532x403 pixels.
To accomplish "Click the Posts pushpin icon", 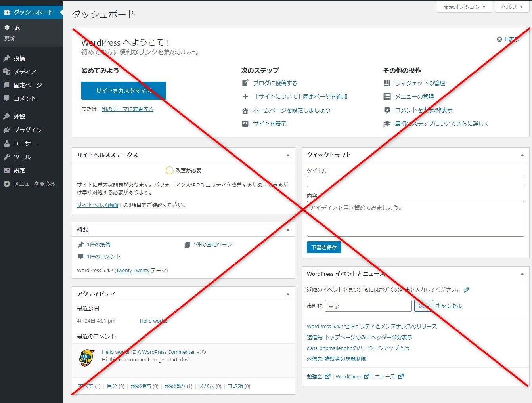I will click(7, 58).
